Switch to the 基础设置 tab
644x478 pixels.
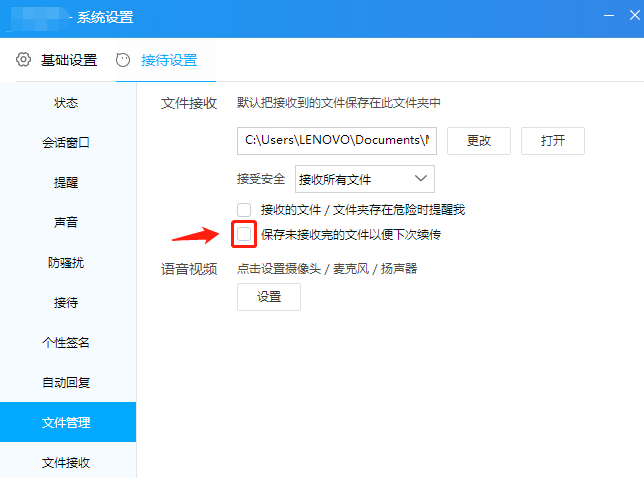point(69,60)
